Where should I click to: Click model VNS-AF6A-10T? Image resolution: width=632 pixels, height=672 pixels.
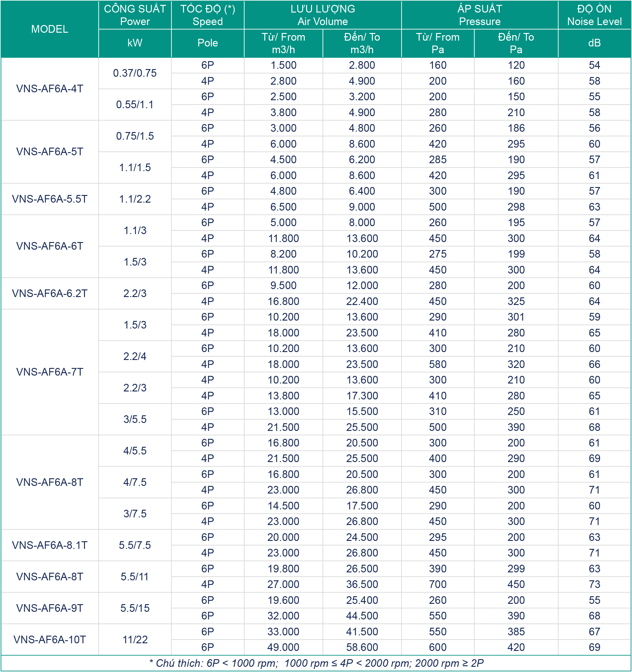50,640
